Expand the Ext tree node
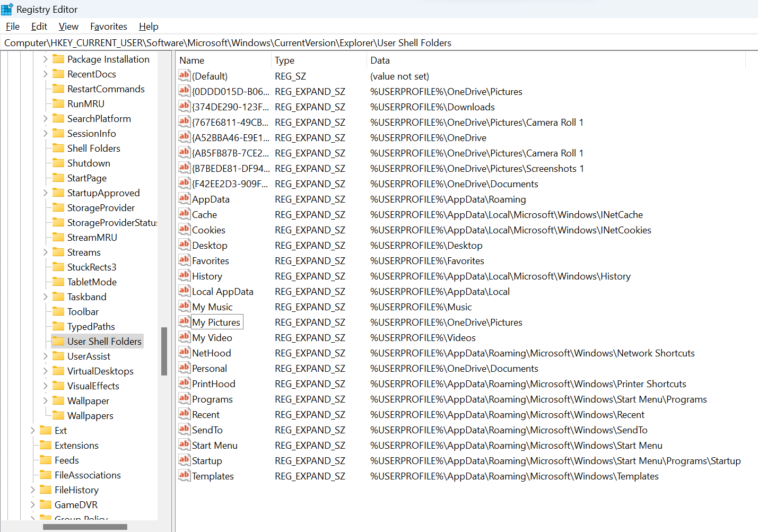The width and height of the screenshot is (758, 532). point(32,430)
